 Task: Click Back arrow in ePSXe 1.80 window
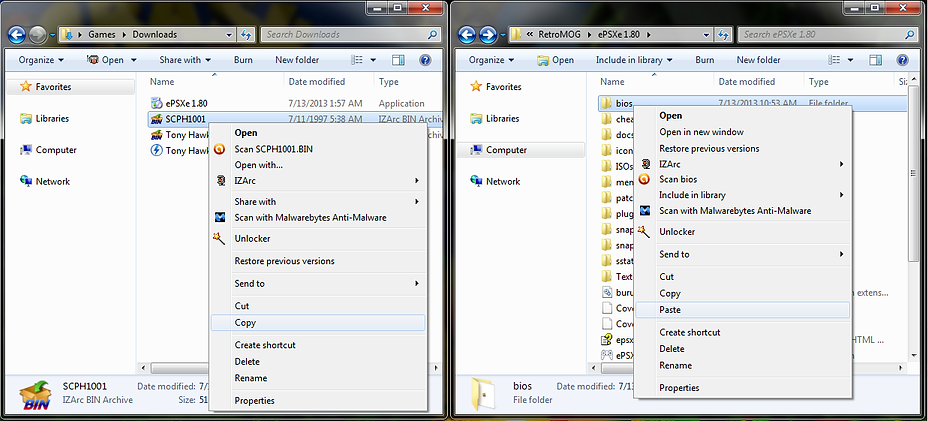pos(468,35)
